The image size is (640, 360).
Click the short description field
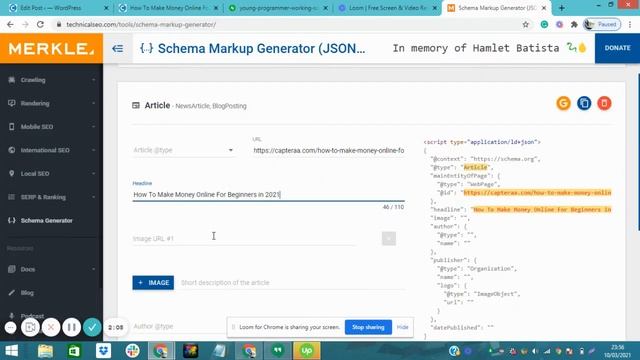(x=293, y=282)
